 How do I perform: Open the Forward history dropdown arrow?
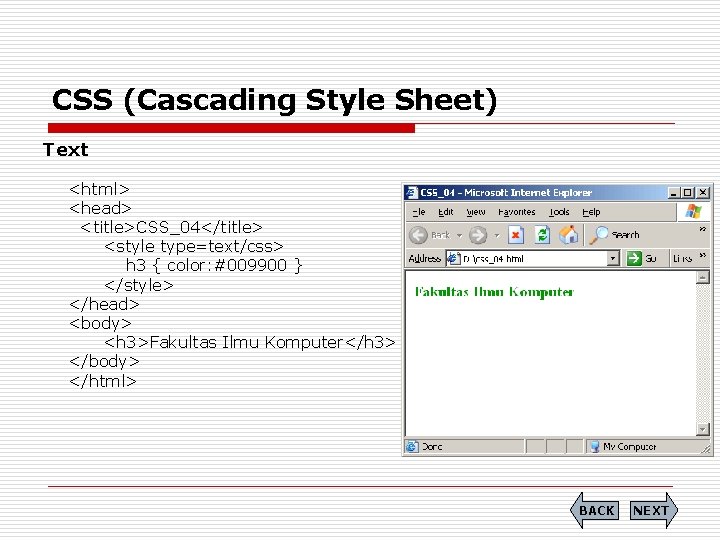[x=497, y=236]
